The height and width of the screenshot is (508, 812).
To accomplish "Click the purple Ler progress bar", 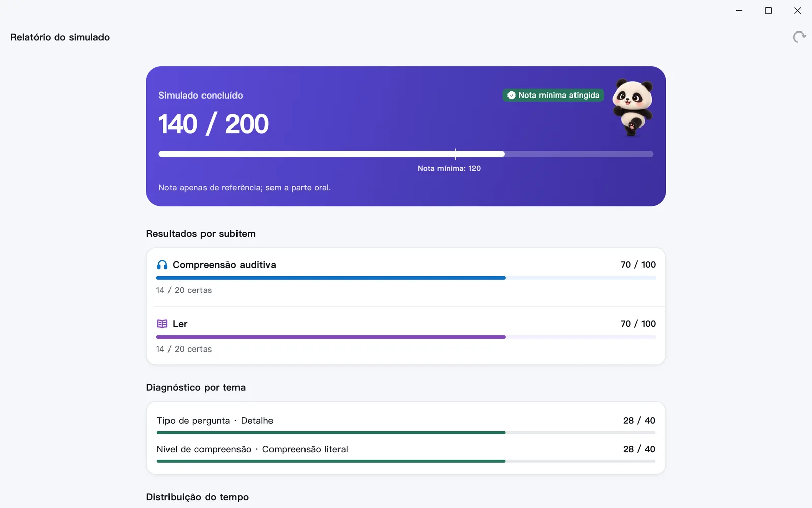I will click(405, 337).
